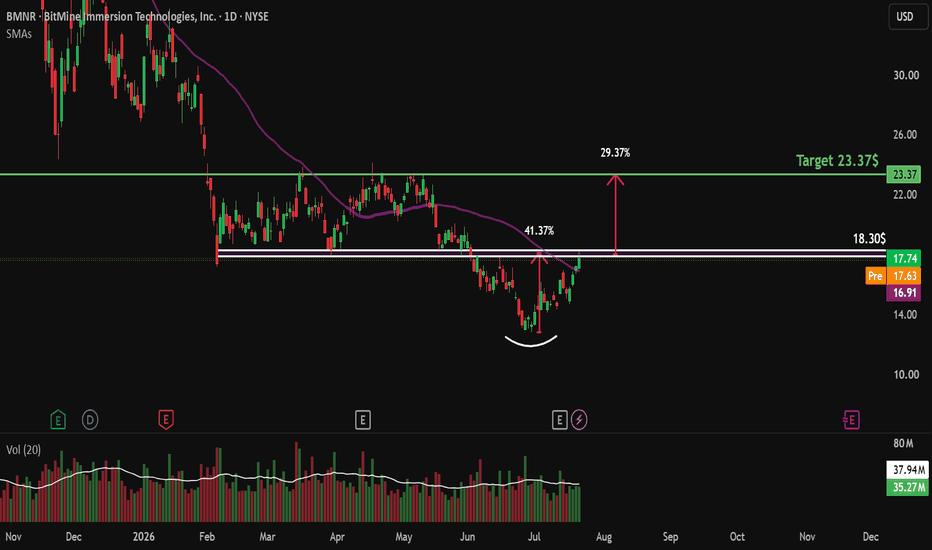932x550 pixels.
Task: Click the 26.00 price axis label
Action: [906, 134]
